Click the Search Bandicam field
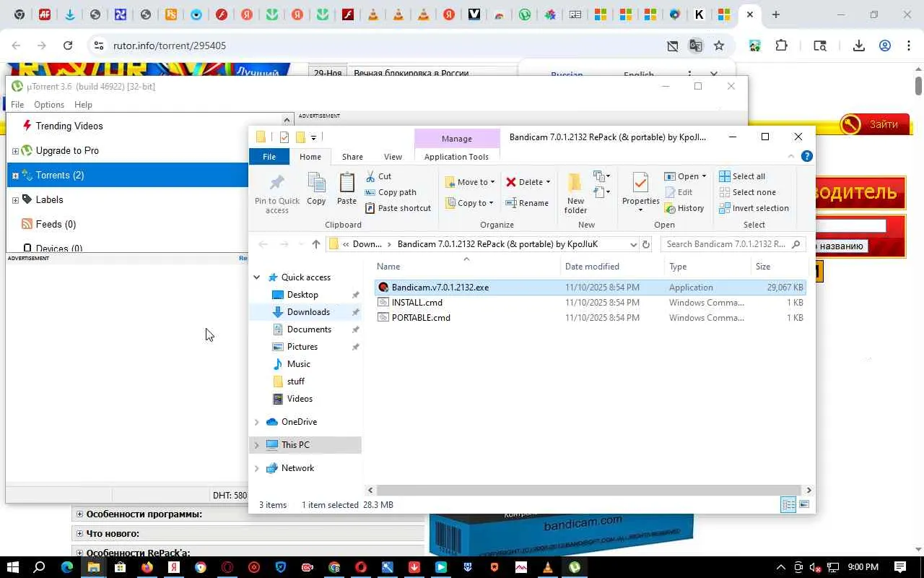This screenshot has height=578, width=924. click(733, 244)
